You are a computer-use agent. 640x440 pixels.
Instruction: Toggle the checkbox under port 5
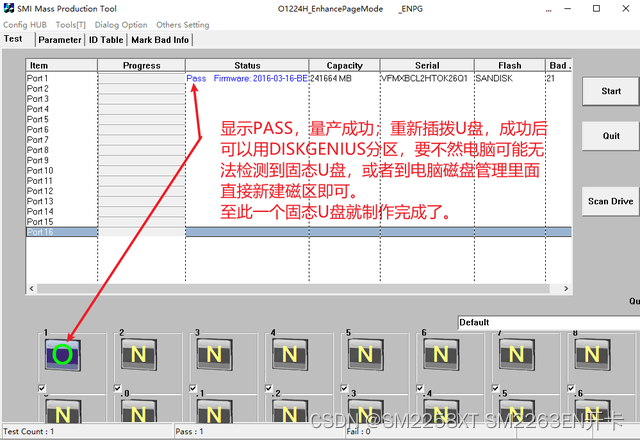click(344, 388)
